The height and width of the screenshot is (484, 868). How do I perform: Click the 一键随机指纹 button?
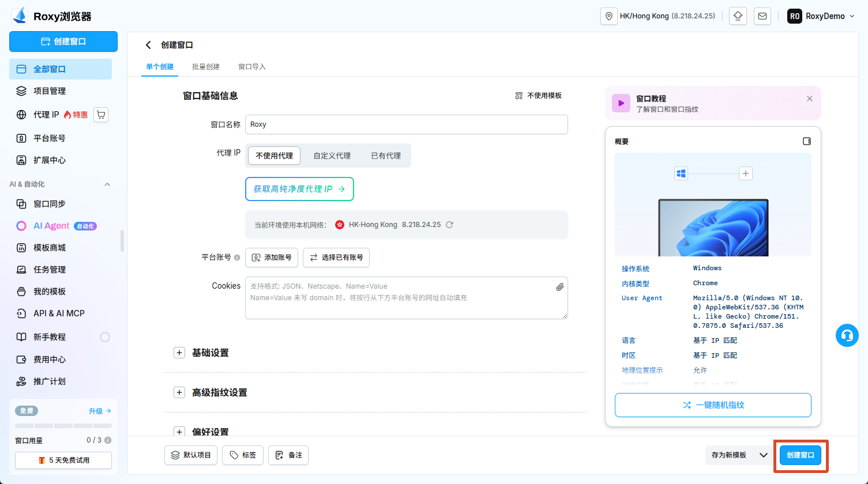(x=713, y=405)
